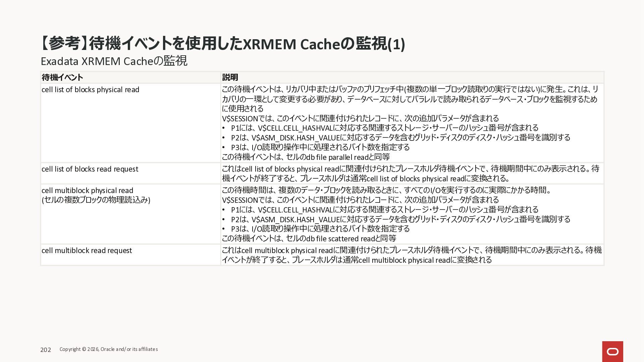
Task: Click the subtitle Exadata XRMEM Cache
Action: pos(114,61)
